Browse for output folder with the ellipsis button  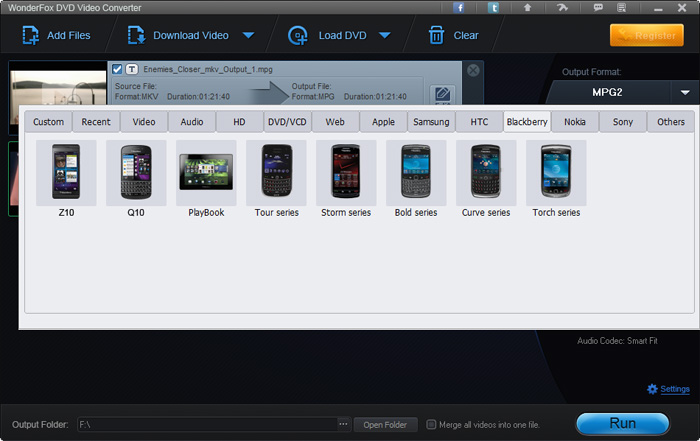coord(343,424)
